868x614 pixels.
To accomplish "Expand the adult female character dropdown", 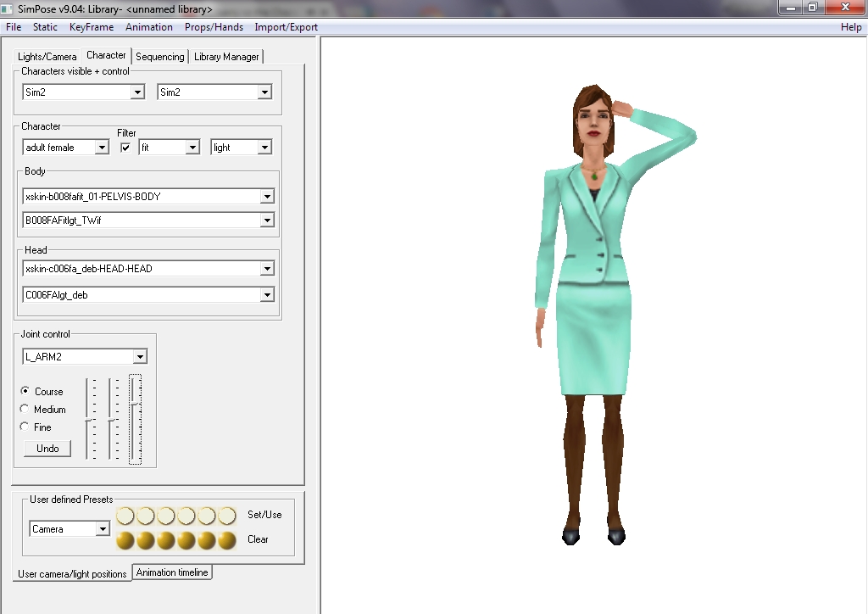I will pos(102,148).
